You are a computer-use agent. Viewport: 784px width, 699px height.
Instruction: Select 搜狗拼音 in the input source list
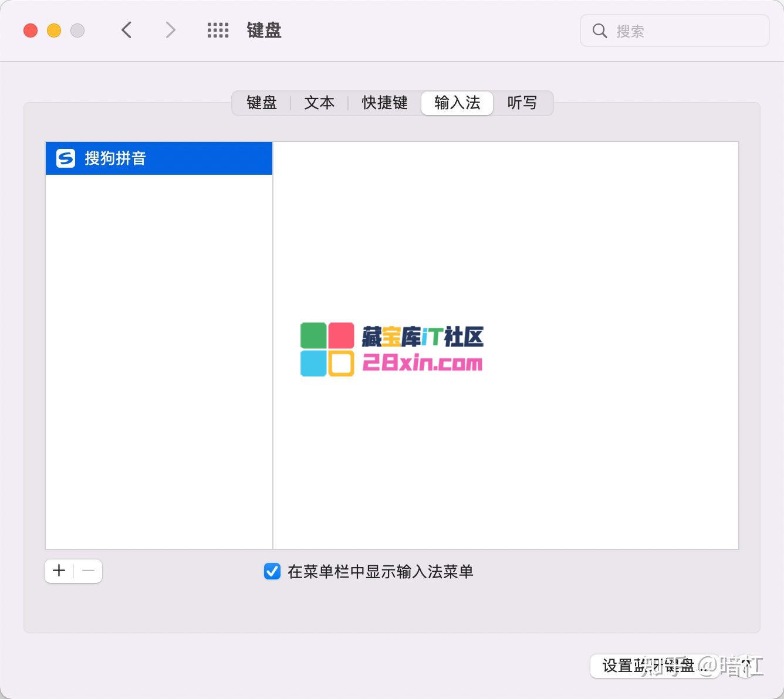click(x=158, y=158)
